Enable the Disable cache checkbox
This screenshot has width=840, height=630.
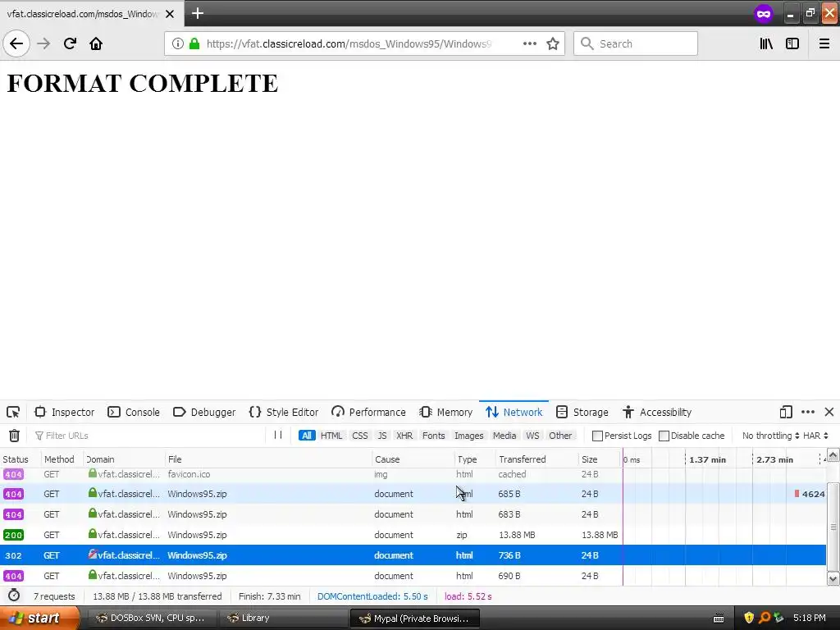click(x=664, y=436)
